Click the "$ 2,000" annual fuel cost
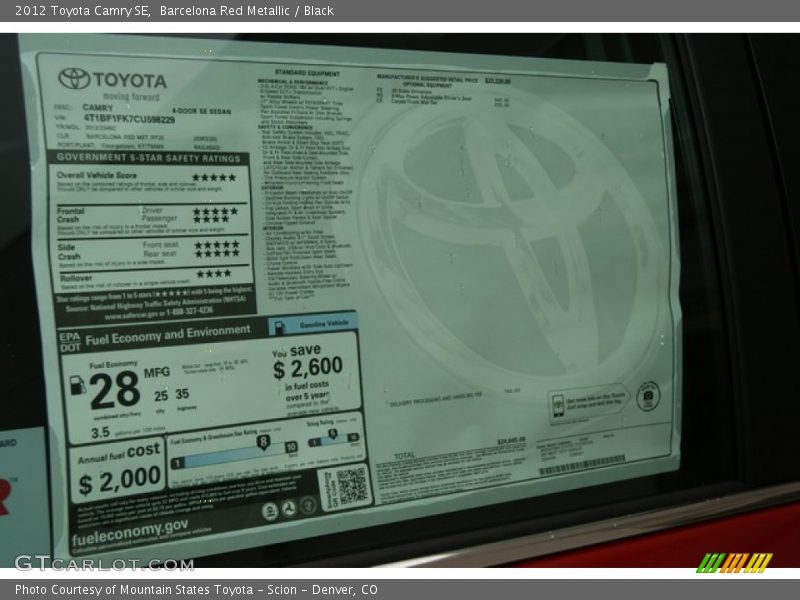This screenshot has height=600, width=800. (x=120, y=481)
